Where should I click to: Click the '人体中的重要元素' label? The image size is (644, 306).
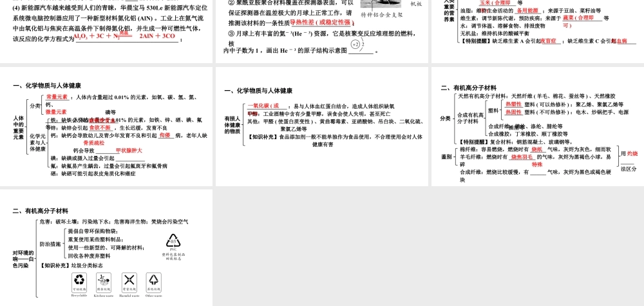[18, 128]
